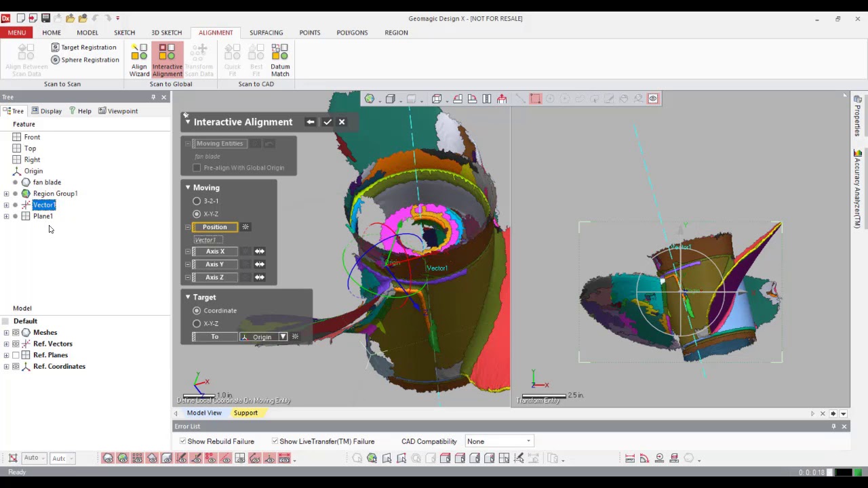Close the Tree panel

[163, 98]
